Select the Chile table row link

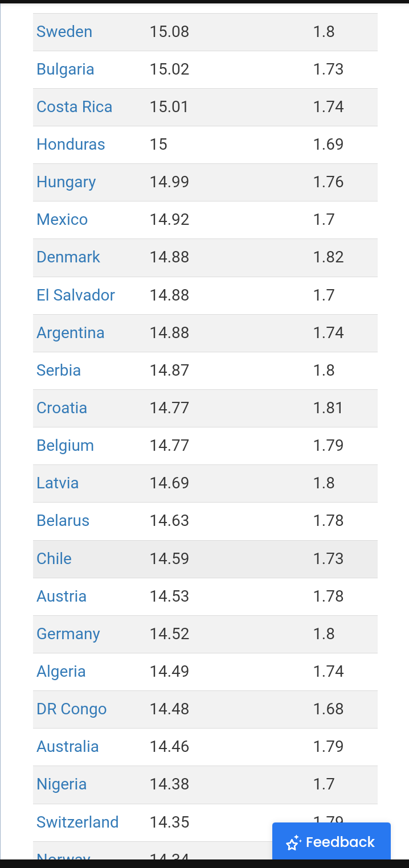click(x=54, y=559)
